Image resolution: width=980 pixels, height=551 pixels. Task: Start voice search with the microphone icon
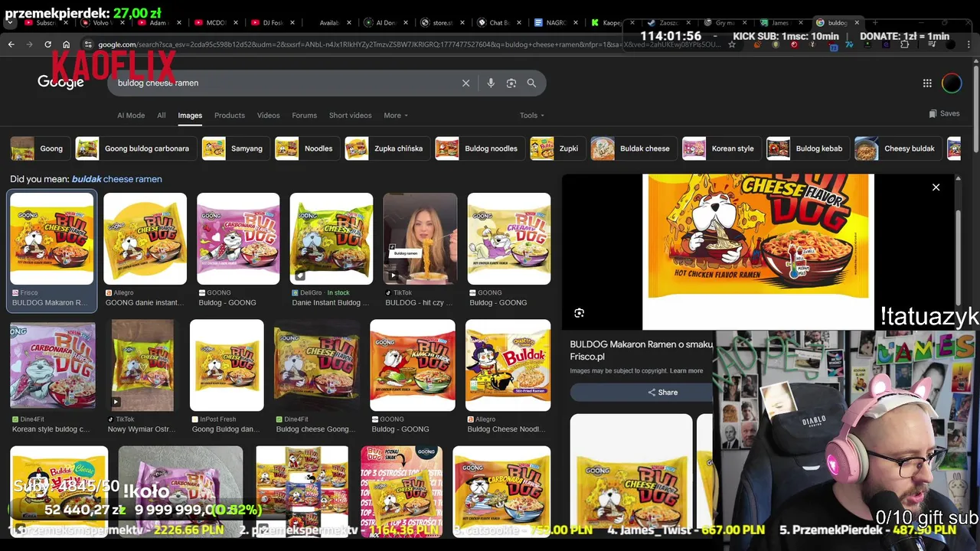point(491,83)
